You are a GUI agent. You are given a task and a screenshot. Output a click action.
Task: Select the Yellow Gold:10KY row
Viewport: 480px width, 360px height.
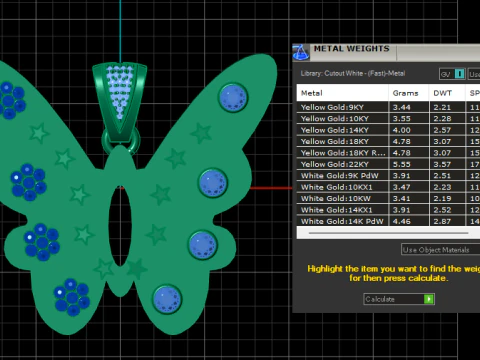tap(388, 119)
